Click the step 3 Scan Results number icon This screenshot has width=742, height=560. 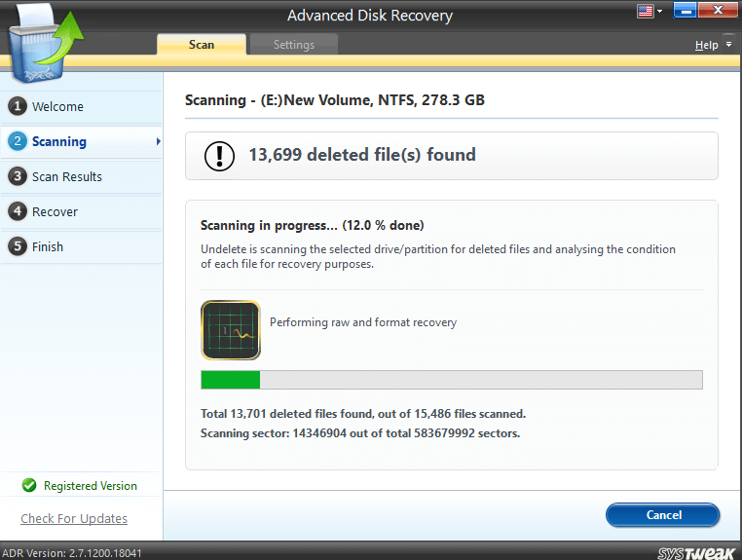(x=18, y=176)
